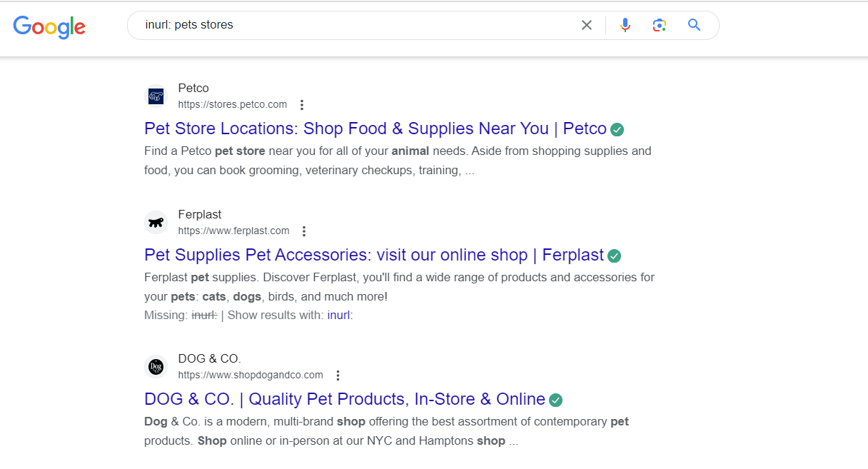Click the green verified badge beside Petco title

(617, 130)
